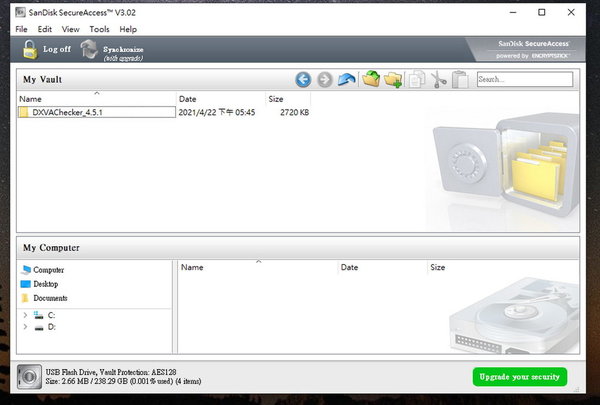
Task: Click the Synchronize label text
Action: pos(123,49)
